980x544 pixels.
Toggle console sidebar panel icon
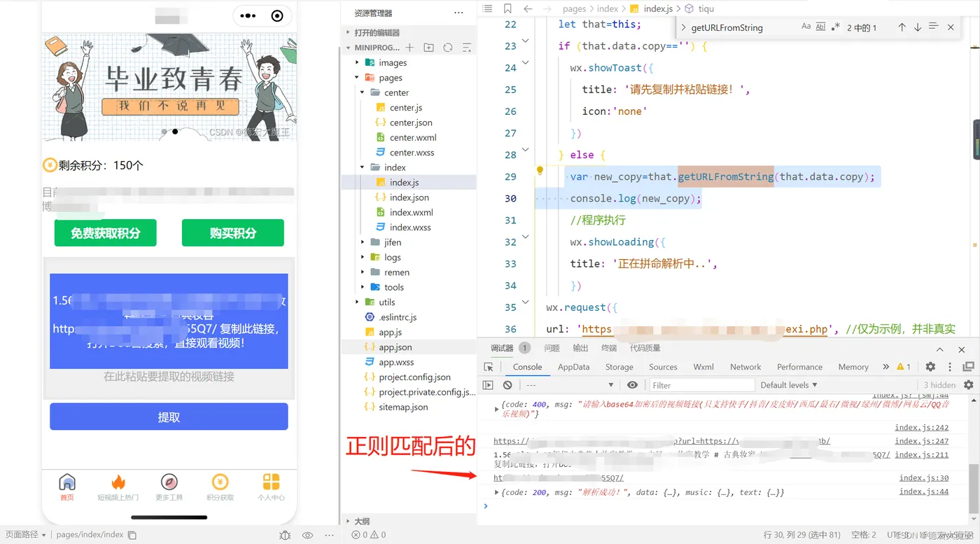click(489, 385)
